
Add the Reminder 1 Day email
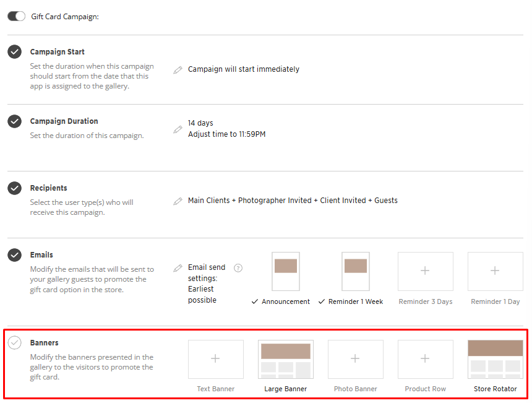coord(495,271)
